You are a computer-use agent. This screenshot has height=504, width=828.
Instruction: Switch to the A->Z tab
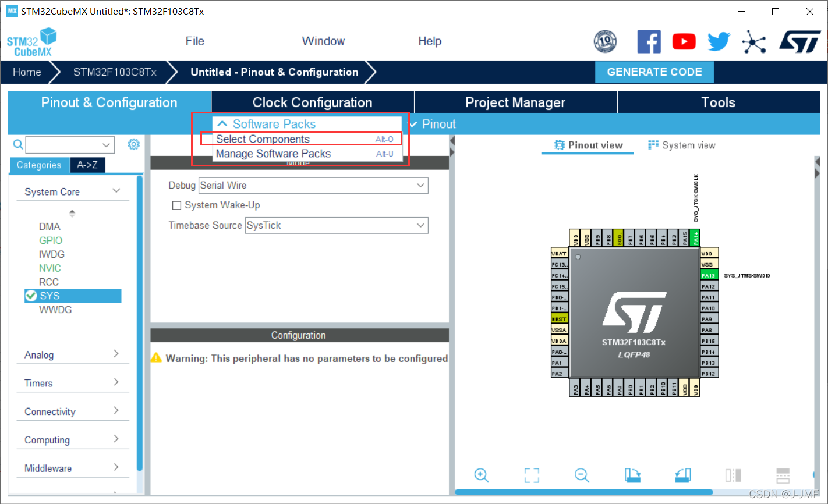click(87, 165)
